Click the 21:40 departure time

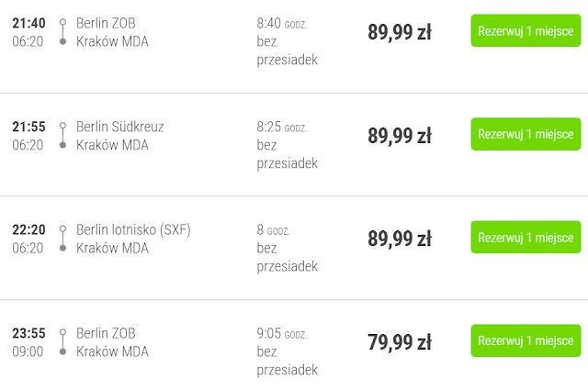28,23
